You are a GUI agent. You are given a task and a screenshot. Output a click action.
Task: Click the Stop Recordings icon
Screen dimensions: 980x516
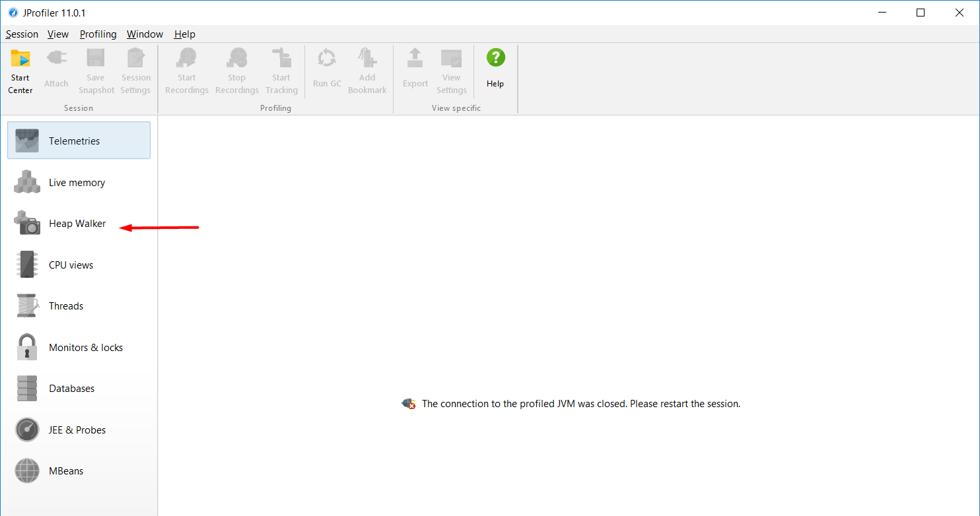coord(236,58)
